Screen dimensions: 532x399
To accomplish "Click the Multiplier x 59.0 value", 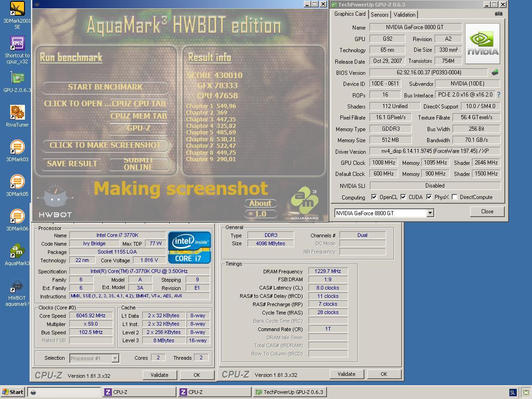I will tap(91, 324).
